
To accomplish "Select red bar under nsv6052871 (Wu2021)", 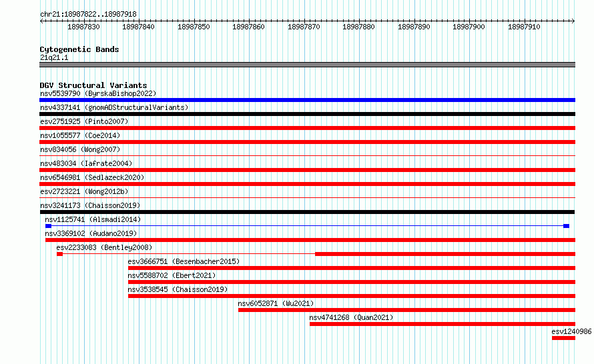I will (x=407, y=310).
